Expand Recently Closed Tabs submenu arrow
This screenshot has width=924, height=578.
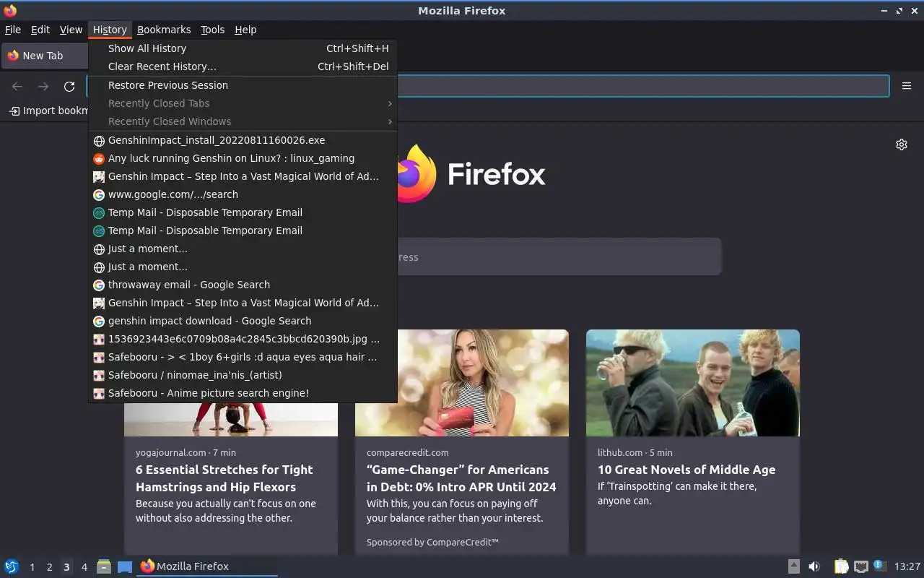point(390,103)
